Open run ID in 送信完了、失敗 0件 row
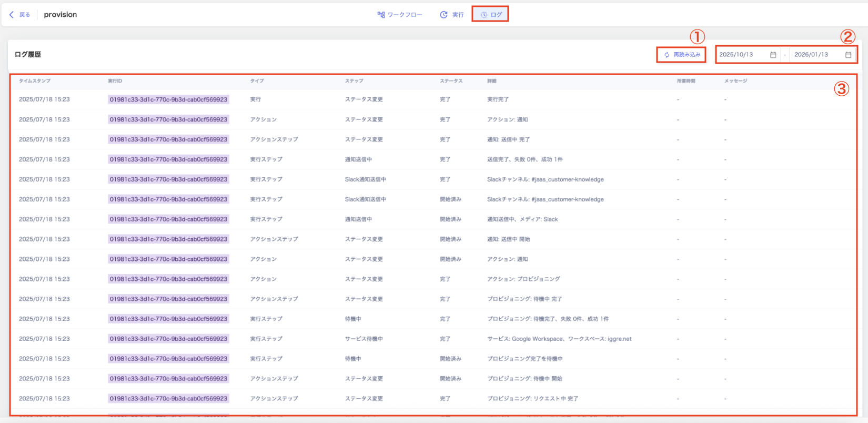The image size is (868, 423). pos(168,159)
